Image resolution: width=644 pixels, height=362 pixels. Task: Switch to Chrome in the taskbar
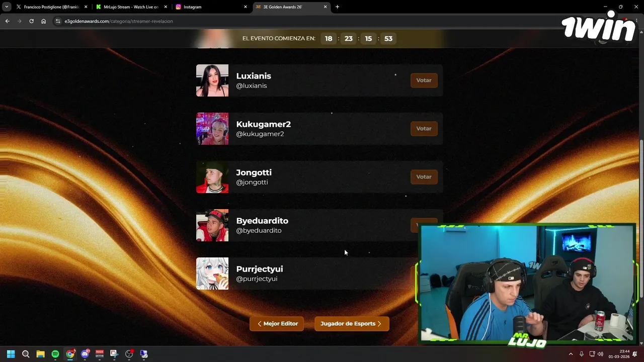pos(70,354)
